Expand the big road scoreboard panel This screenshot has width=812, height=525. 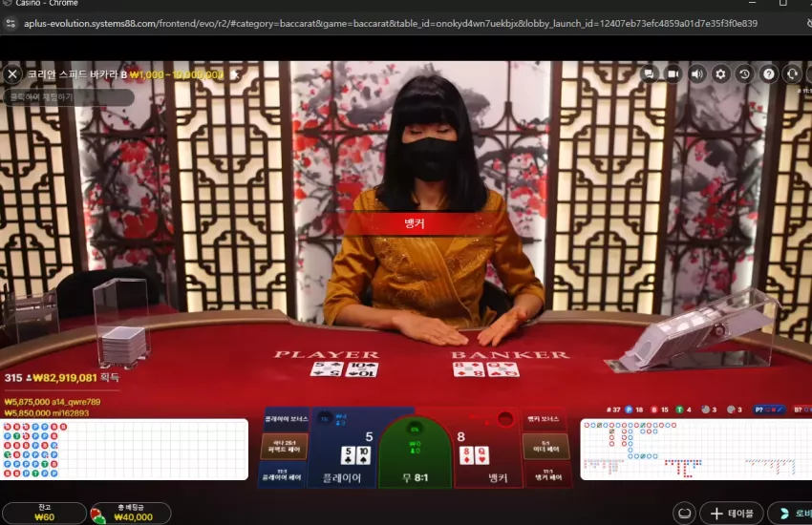point(695,449)
